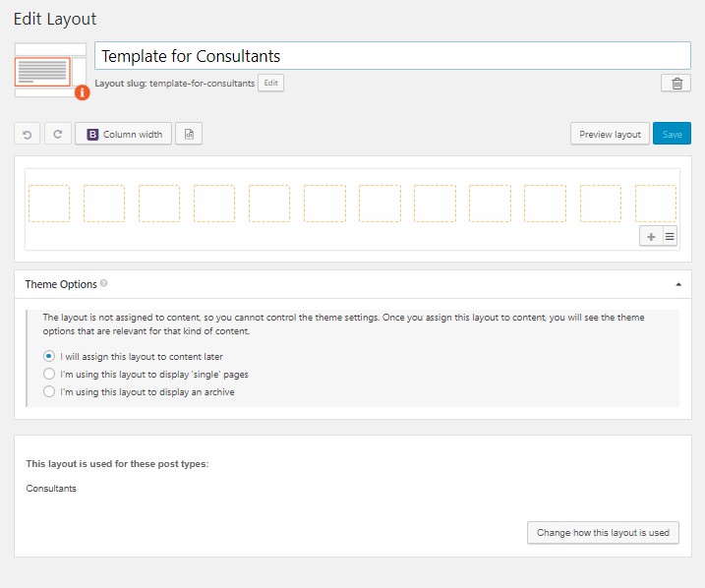Image resolution: width=705 pixels, height=588 pixels.
Task: Click the first empty dashed grid cell
Action: (49, 203)
